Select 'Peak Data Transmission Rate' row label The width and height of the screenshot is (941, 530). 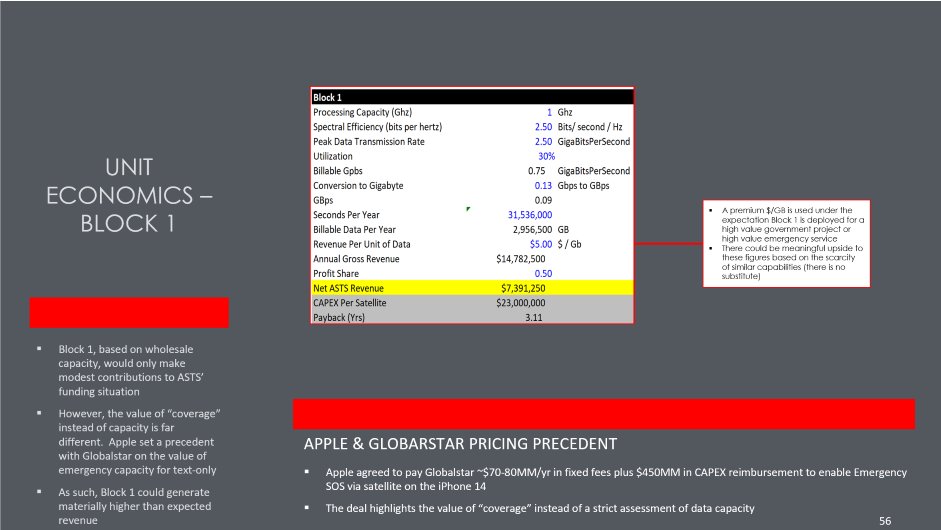click(x=368, y=142)
